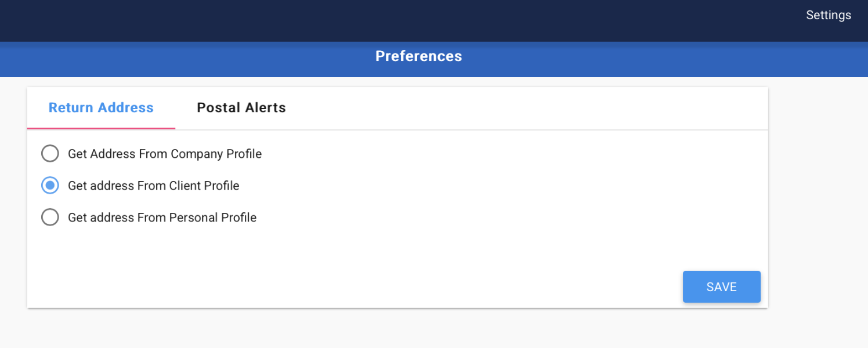Screen dimensions: 868x348
Task: Click the empty circle beside Personal Profile option
Action: point(50,217)
